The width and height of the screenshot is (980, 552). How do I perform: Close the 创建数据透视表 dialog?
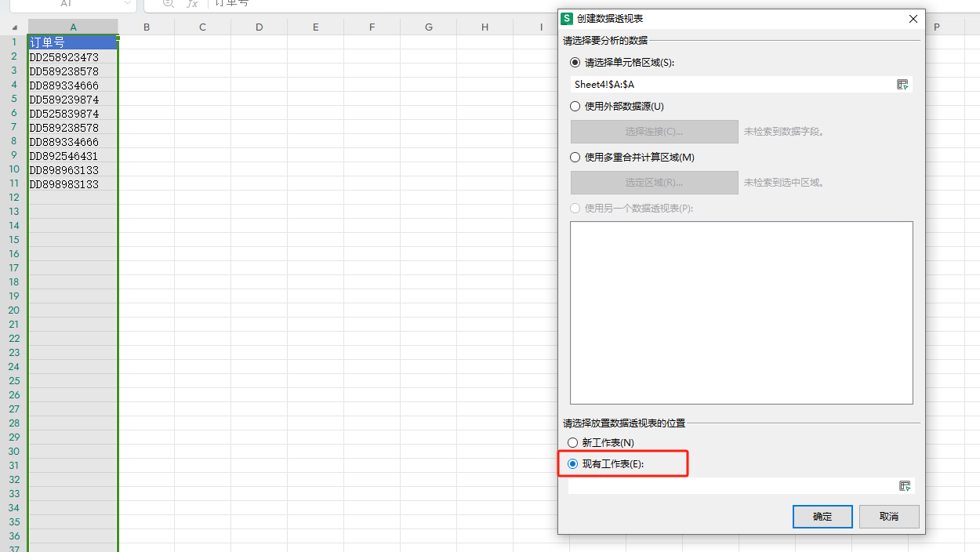point(913,19)
